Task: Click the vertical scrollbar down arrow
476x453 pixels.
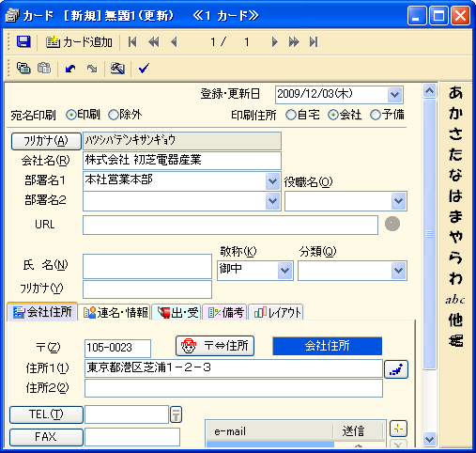Action: click(x=430, y=439)
